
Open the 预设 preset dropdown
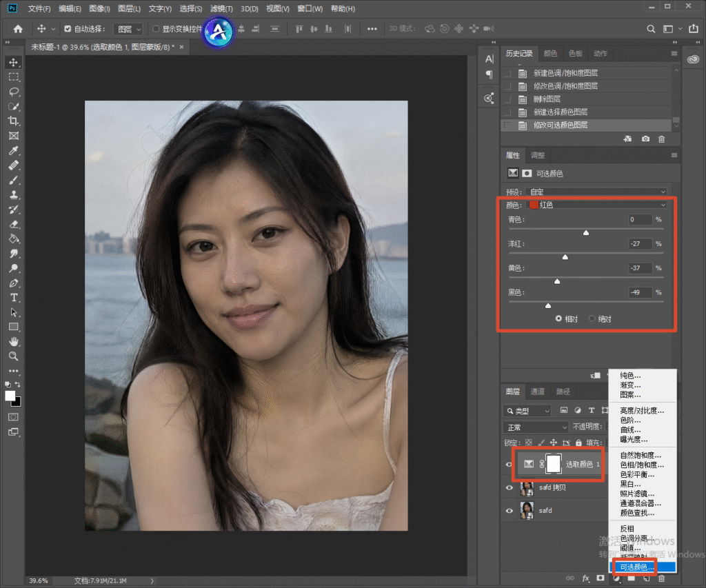tap(596, 192)
